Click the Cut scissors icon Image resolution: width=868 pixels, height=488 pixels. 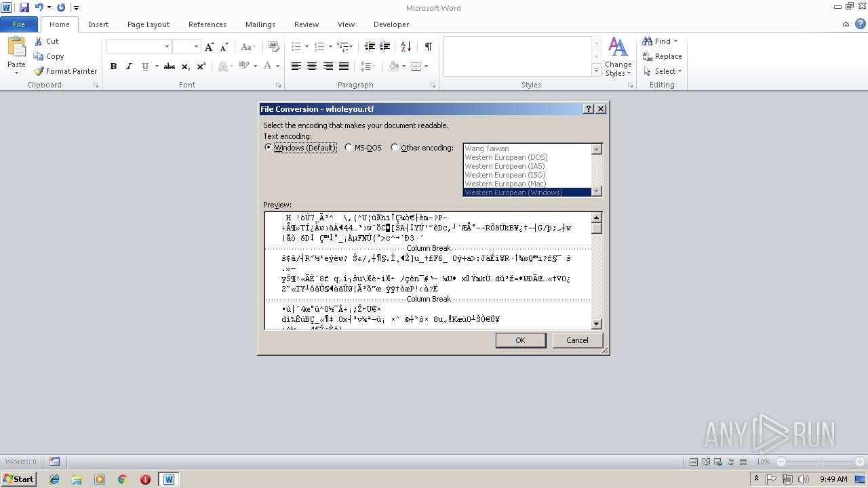coord(39,41)
